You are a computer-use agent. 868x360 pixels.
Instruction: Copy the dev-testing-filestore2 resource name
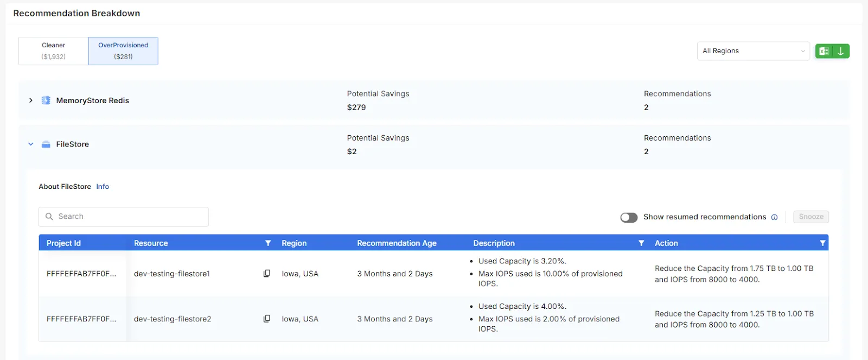267,319
